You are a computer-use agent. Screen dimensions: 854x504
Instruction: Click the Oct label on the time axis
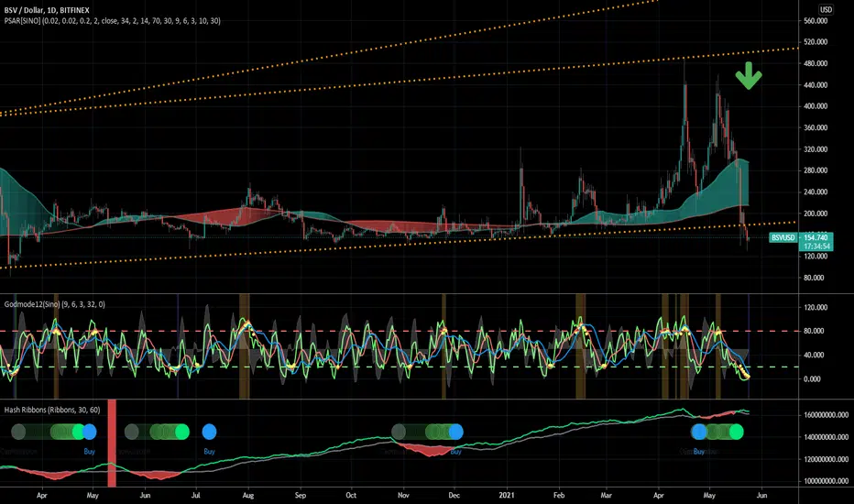tap(351, 495)
